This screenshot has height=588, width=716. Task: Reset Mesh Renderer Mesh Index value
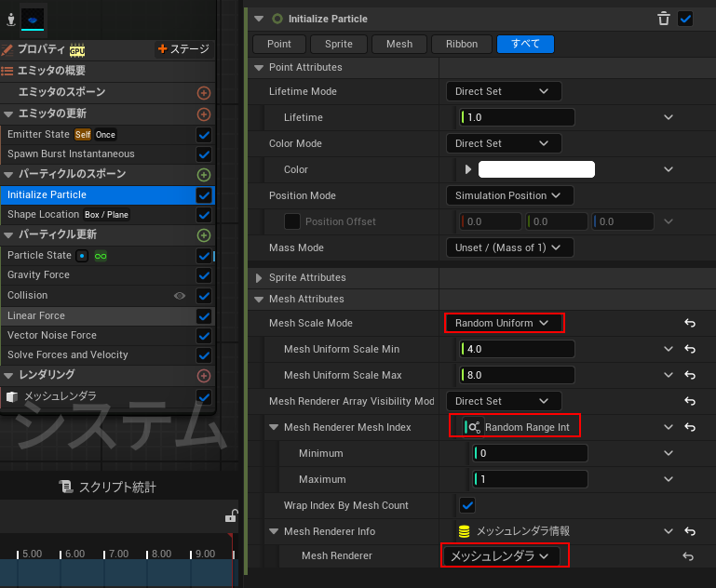click(690, 427)
